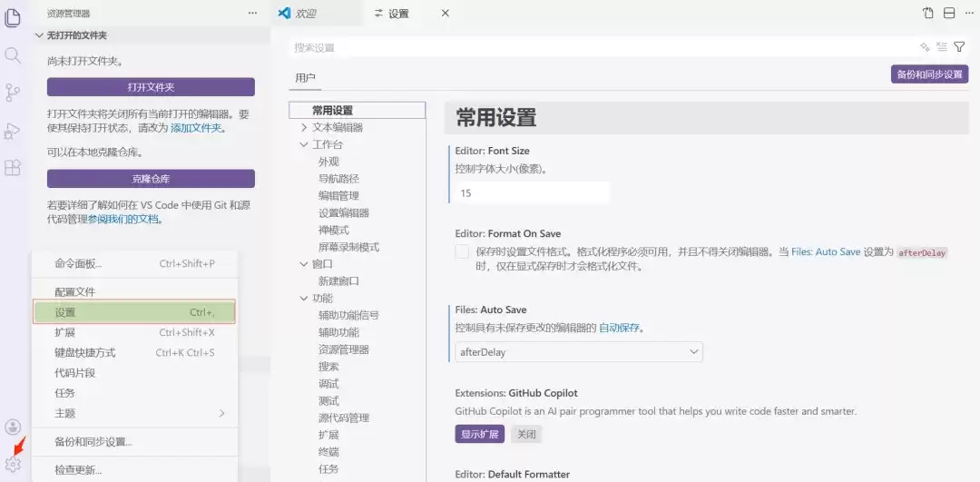The image size is (980, 482).
Task: Close the 设置 tab
Action: (x=445, y=13)
